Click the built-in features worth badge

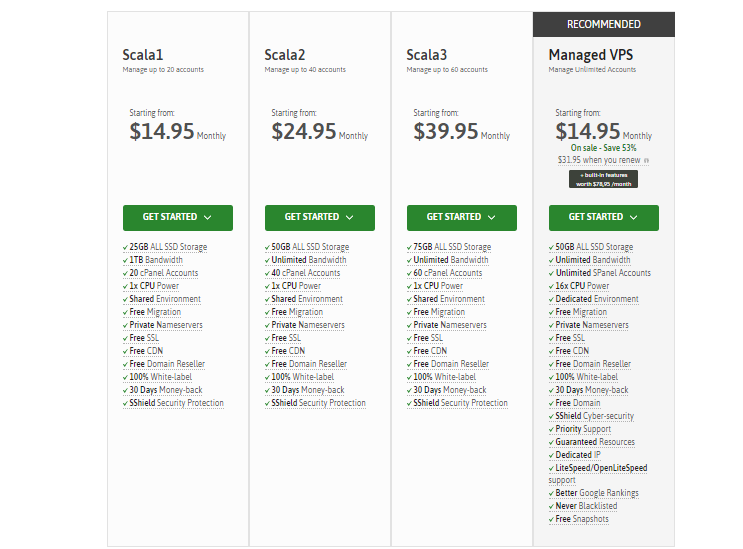(603, 179)
